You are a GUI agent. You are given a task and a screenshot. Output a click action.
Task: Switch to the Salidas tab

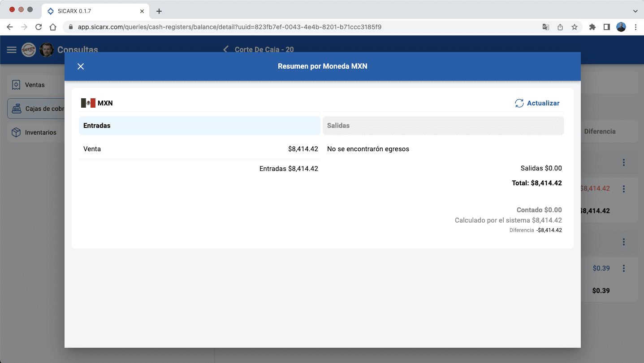443,126
